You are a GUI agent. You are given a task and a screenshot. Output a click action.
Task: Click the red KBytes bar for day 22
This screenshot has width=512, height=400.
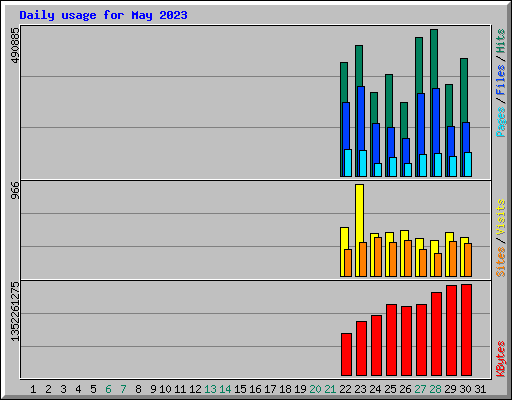coord(346,354)
